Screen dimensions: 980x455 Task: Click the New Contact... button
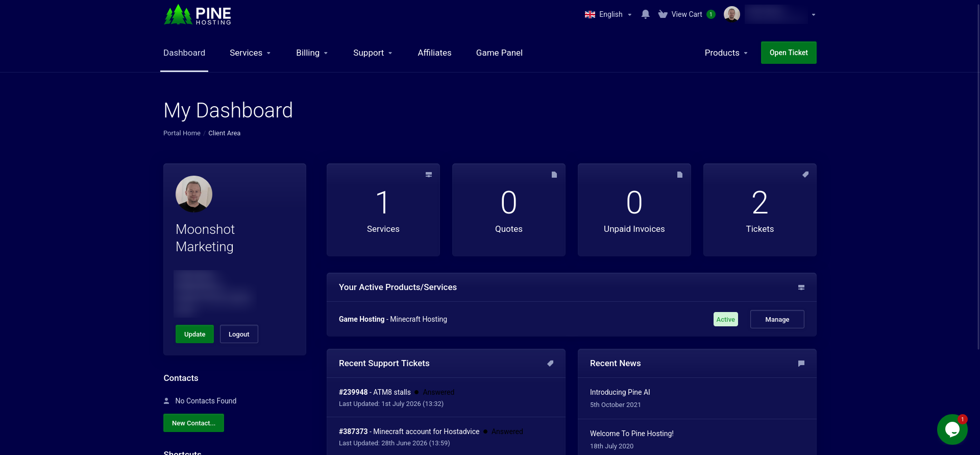[193, 423]
